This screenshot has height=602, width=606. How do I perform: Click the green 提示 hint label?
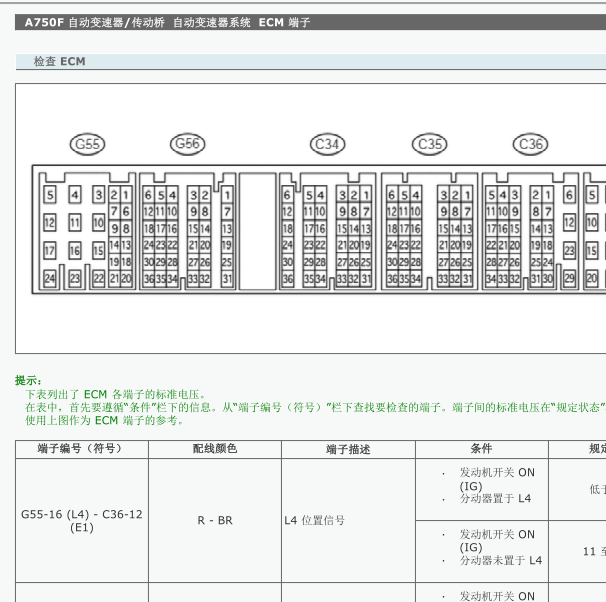(28, 381)
